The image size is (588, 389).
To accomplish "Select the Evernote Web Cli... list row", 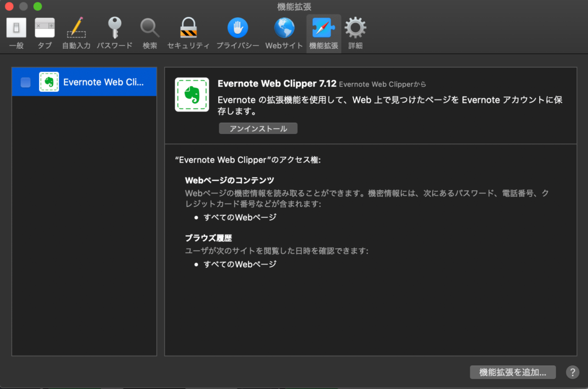I will click(84, 82).
